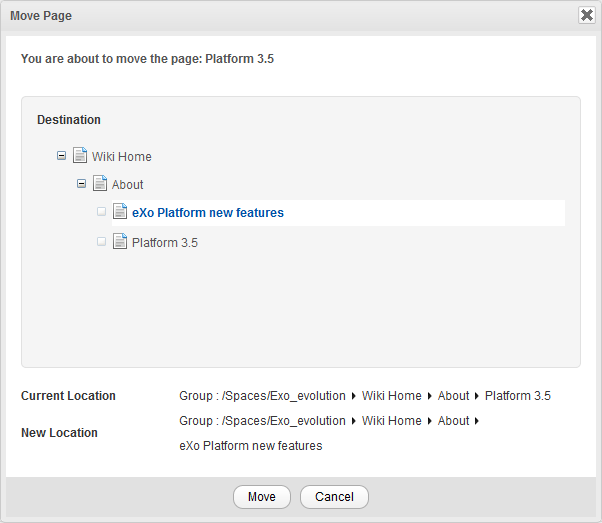Screen dimensions: 602x523
Task: Click page icon of eXo Platform new features
Action: tap(120, 212)
